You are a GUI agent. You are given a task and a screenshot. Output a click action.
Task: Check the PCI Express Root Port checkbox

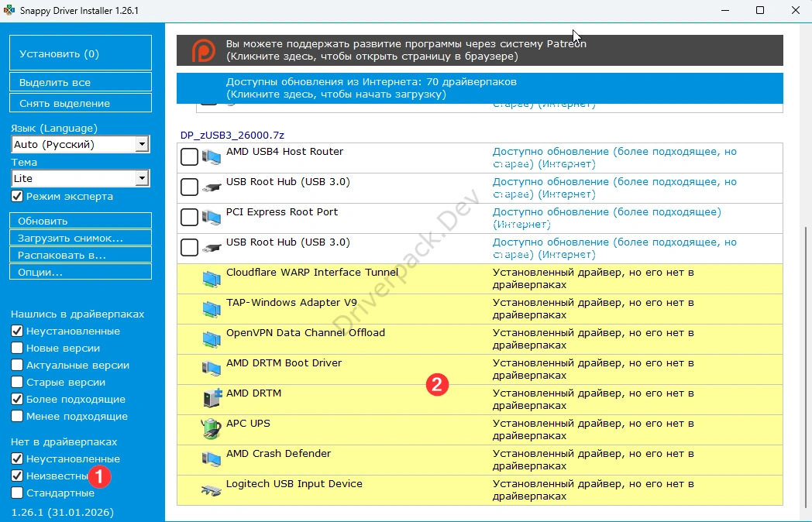point(189,217)
